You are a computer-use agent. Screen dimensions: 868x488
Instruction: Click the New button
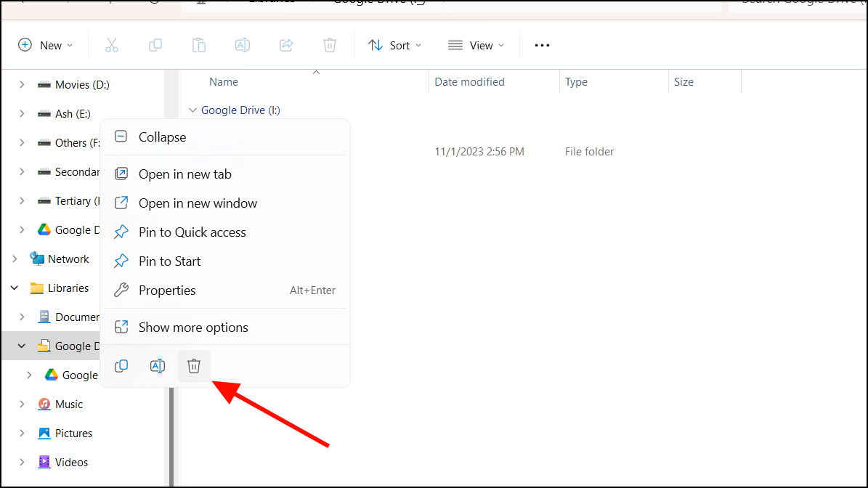46,45
